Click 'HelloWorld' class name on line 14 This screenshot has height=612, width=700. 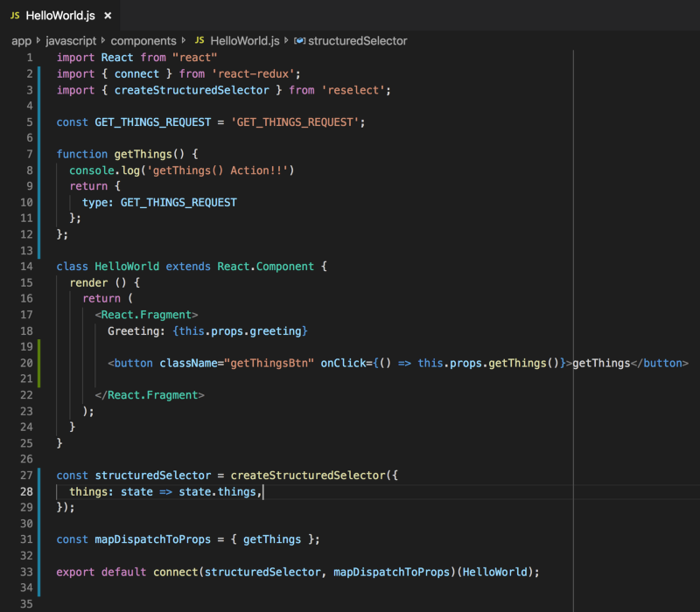click(x=127, y=267)
